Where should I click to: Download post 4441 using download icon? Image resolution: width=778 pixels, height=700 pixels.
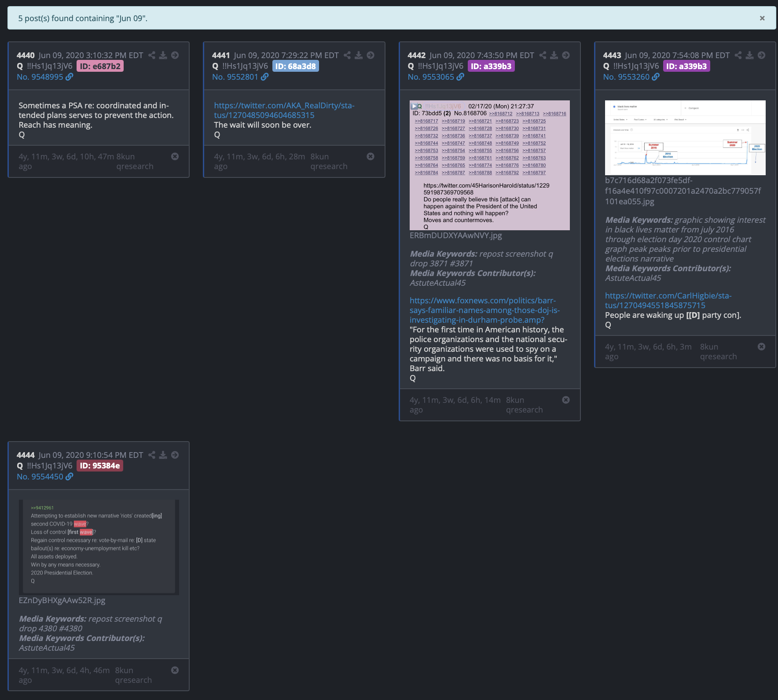click(x=359, y=55)
